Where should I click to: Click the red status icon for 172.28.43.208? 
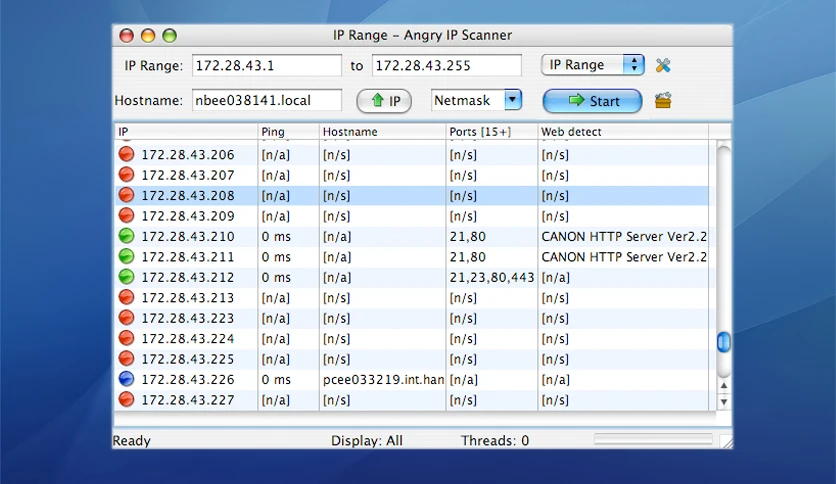click(126, 195)
